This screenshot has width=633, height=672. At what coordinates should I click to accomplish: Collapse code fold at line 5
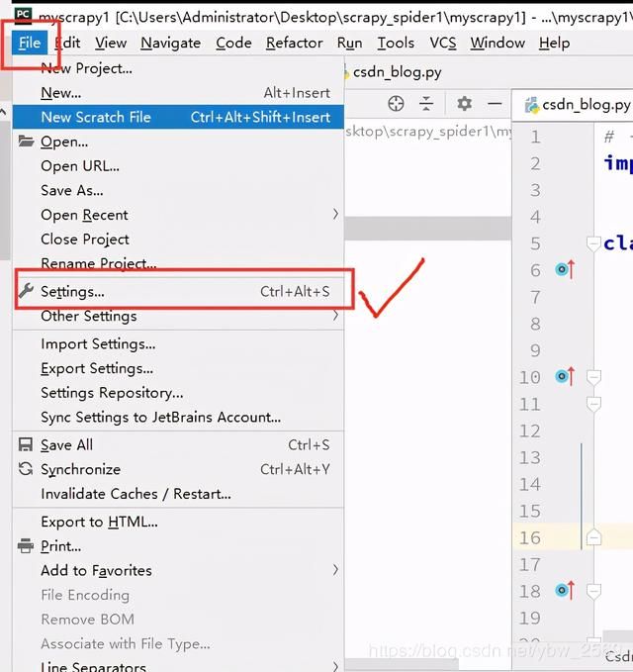593,243
